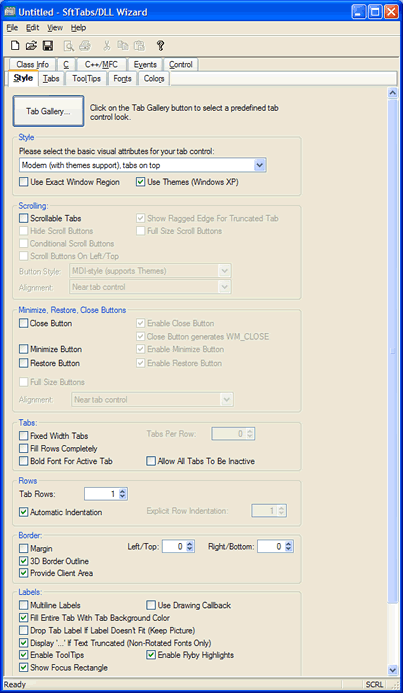Click the Save floppy disk icon
This screenshot has height=693, width=403.
47,45
